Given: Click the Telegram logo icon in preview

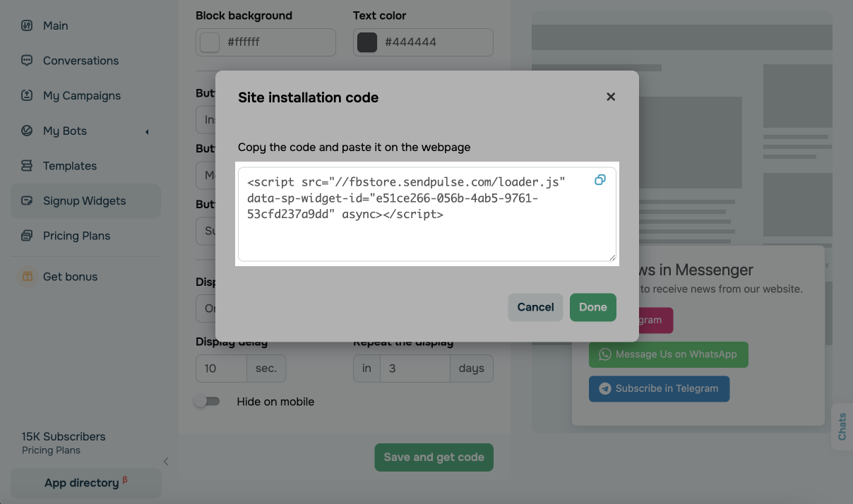Looking at the screenshot, I should pos(604,388).
